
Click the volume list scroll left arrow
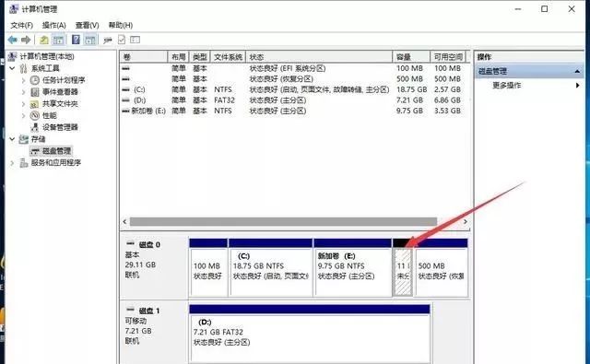(x=124, y=221)
